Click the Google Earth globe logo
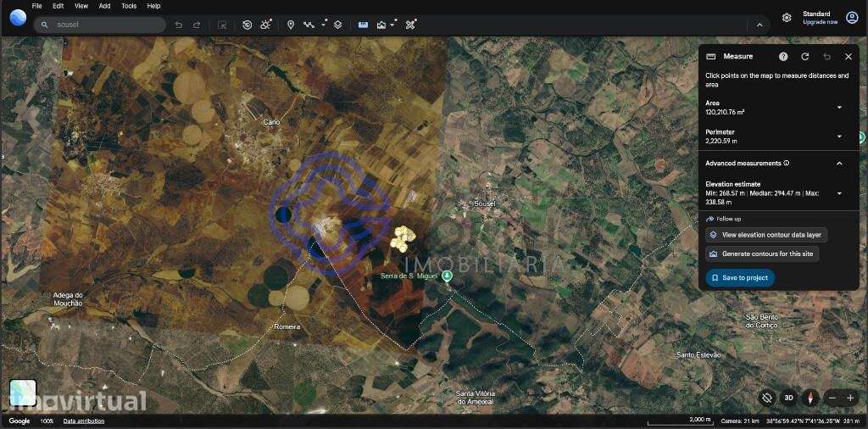This screenshot has width=868, height=429. click(x=18, y=18)
